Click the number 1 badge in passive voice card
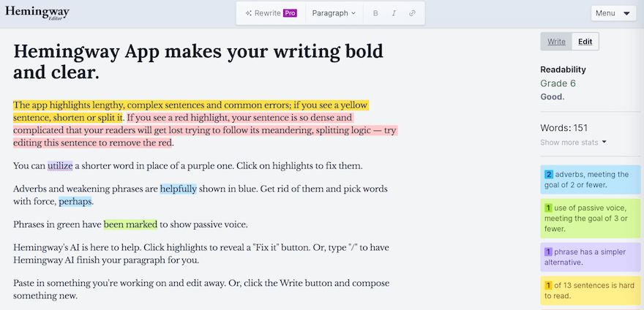This screenshot has width=644, height=310. 548,208
